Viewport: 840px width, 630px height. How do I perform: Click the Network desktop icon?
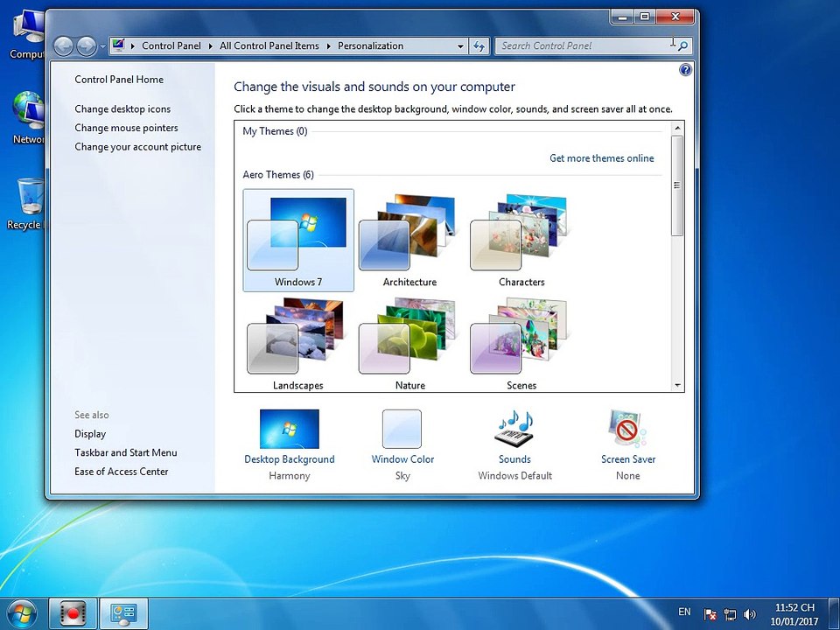click(x=27, y=117)
